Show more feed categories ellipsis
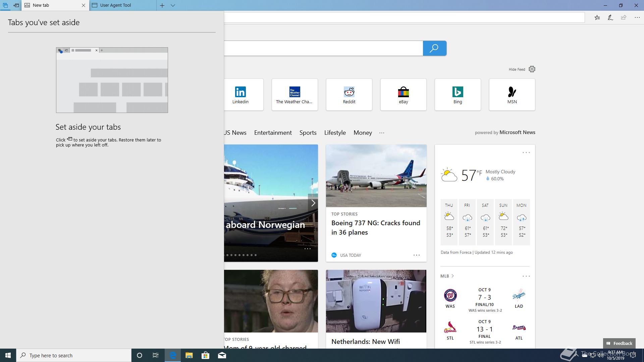Viewport: 644px width, 362px height. 382,133
